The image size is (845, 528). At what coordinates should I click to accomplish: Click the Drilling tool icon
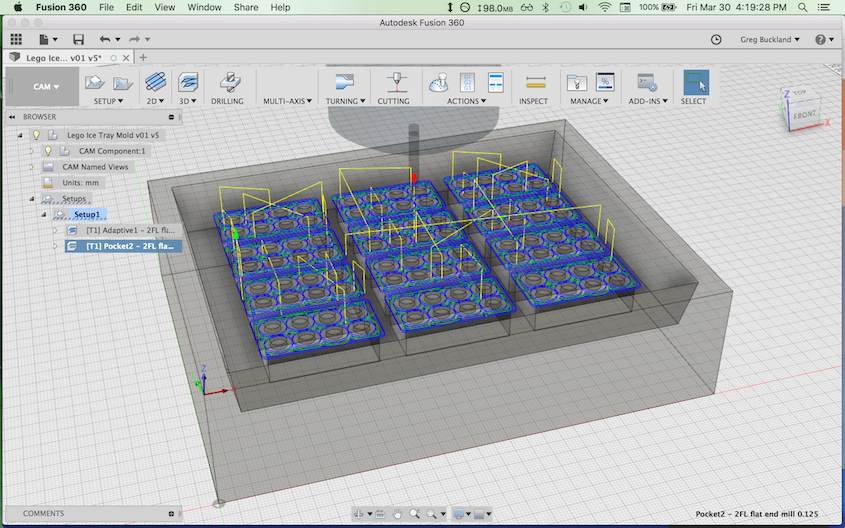(x=230, y=82)
